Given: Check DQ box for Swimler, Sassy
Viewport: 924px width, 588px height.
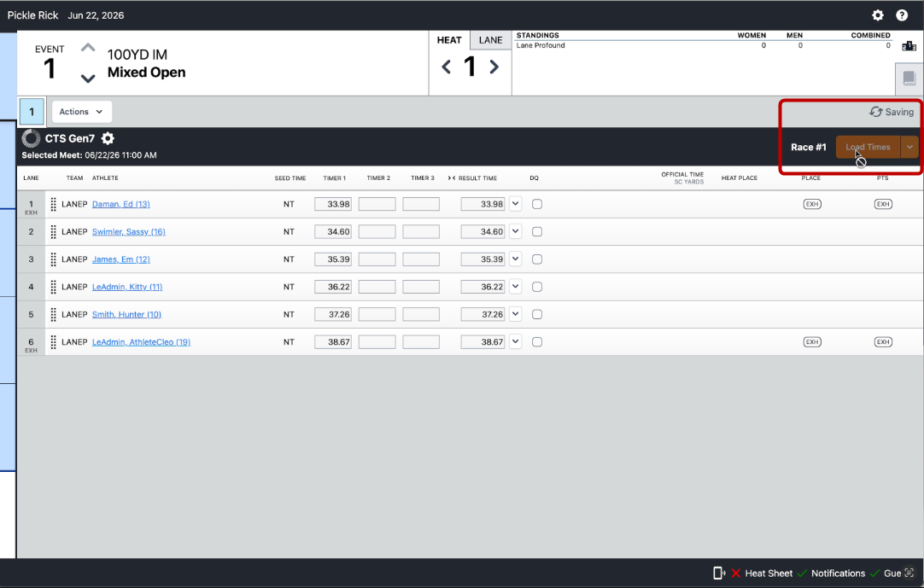Looking at the screenshot, I should click(537, 231).
